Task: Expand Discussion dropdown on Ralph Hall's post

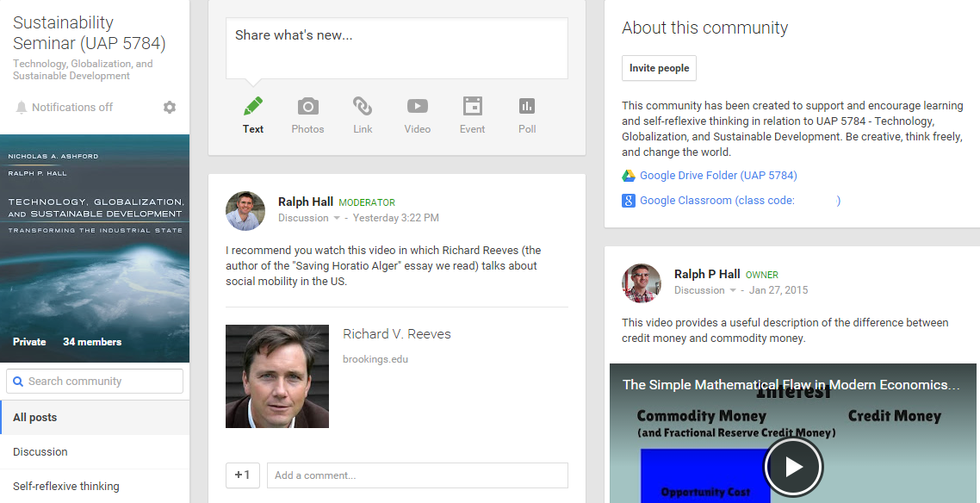Action: pyautogui.click(x=337, y=219)
